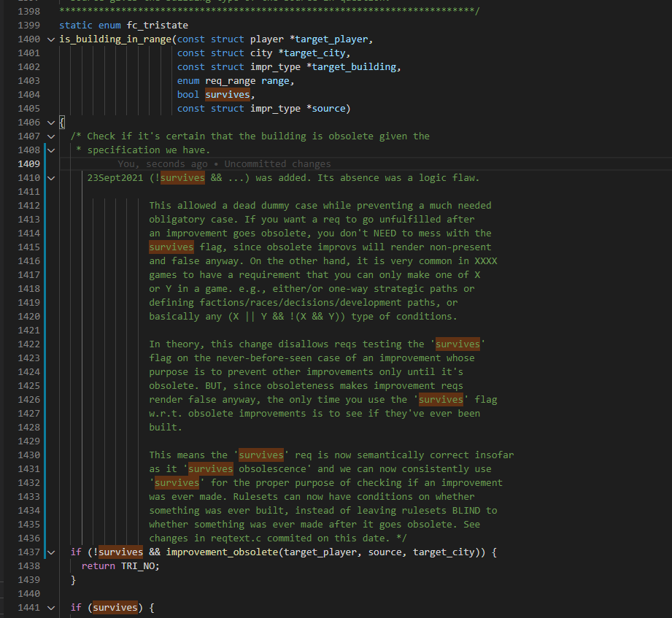Collapse the comment block starting line 1407
Screen dimensions: 672x618
(51, 136)
